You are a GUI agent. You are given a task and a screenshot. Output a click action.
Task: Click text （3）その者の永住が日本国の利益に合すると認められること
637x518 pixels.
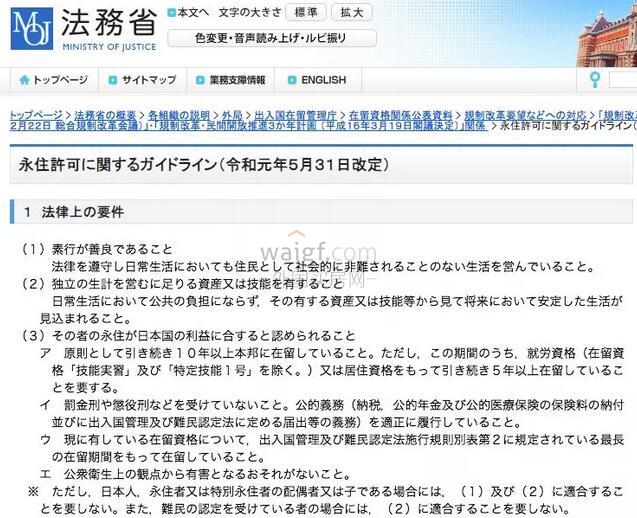click(188, 336)
